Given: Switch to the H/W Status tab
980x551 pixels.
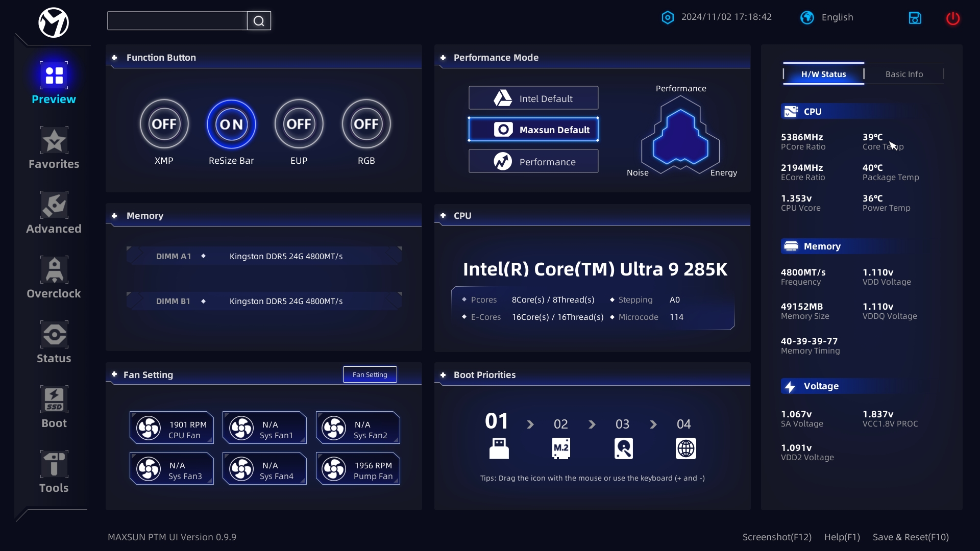Looking at the screenshot, I should [x=823, y=74].
